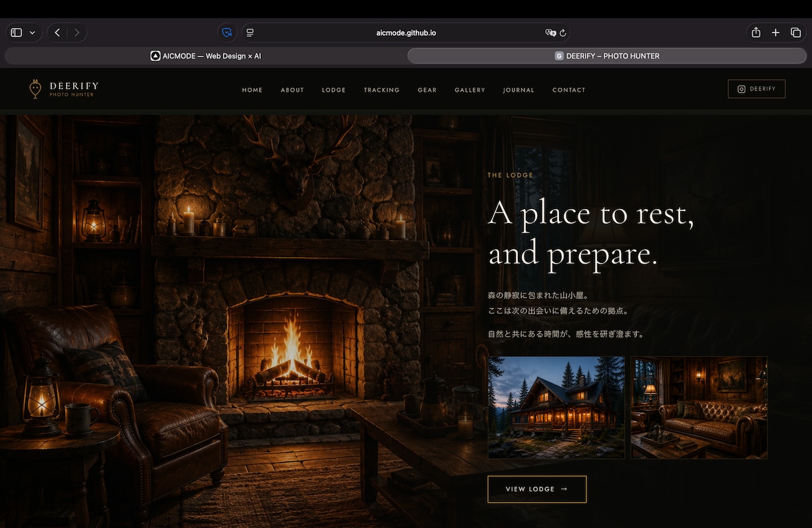Open the LODGE nav item
The image size is (812, 528).
click(333, 90)
